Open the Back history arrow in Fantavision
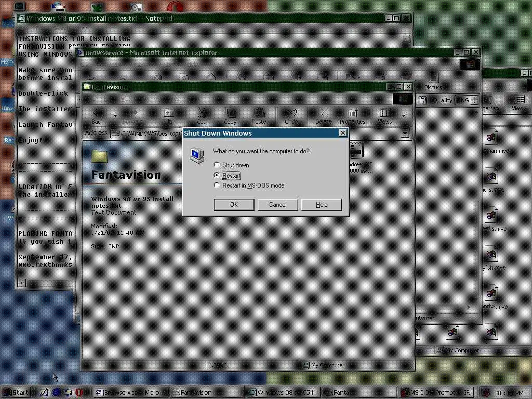The image size is (532, 399). tap(115, 116)
